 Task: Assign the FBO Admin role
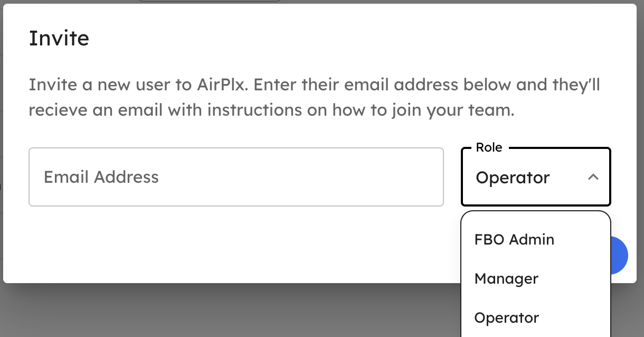(514, 240)
